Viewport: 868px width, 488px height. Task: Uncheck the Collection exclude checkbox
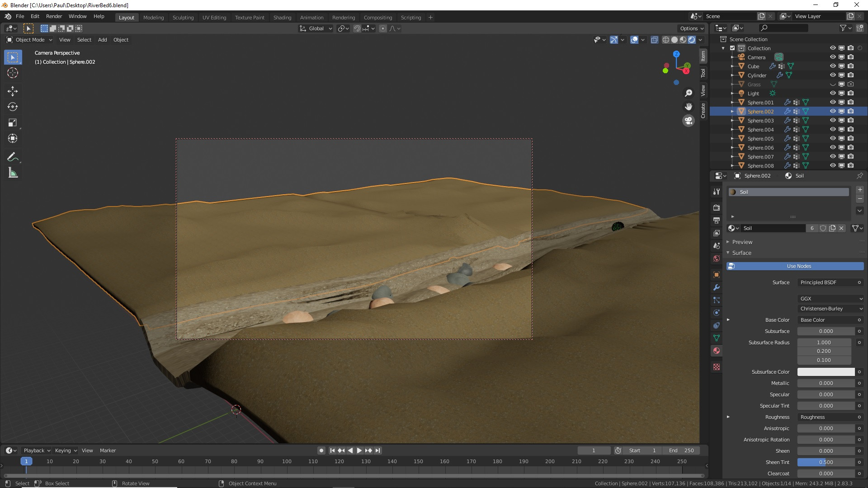[732, 48]
